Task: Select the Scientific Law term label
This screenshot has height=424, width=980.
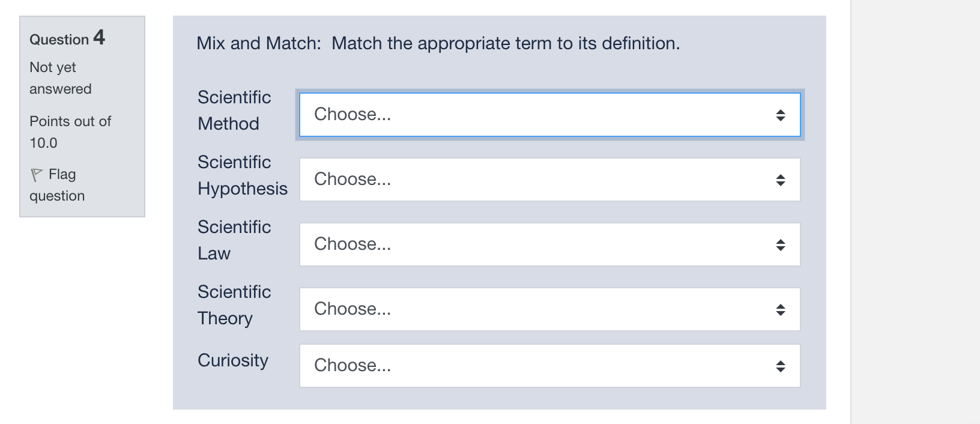Action: coord(234,240)
